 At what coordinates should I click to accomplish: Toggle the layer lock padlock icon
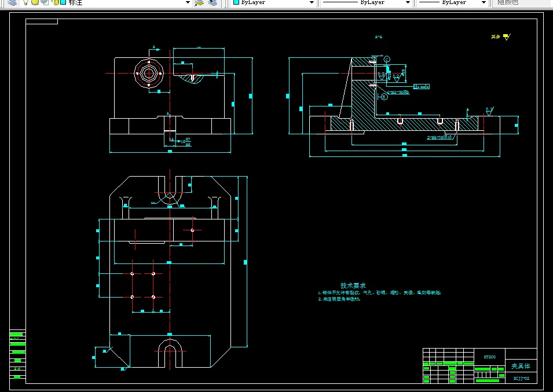point(56,2)
